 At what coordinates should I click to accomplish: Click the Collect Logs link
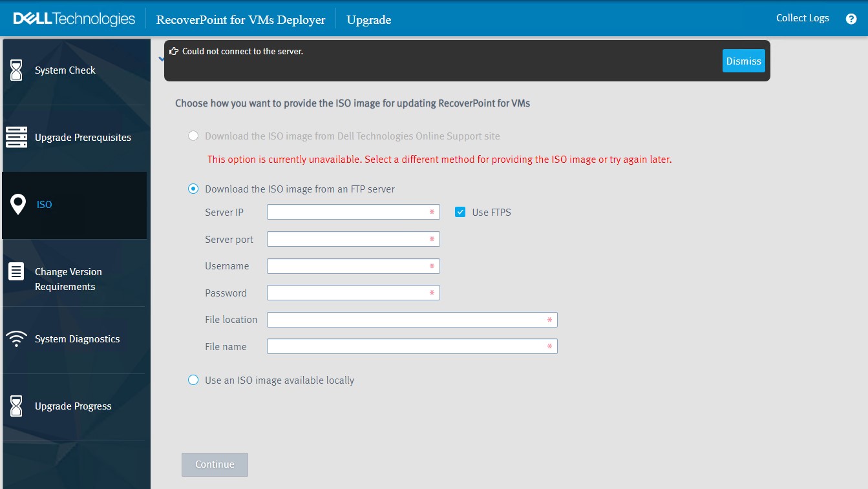tap(802, 18)
